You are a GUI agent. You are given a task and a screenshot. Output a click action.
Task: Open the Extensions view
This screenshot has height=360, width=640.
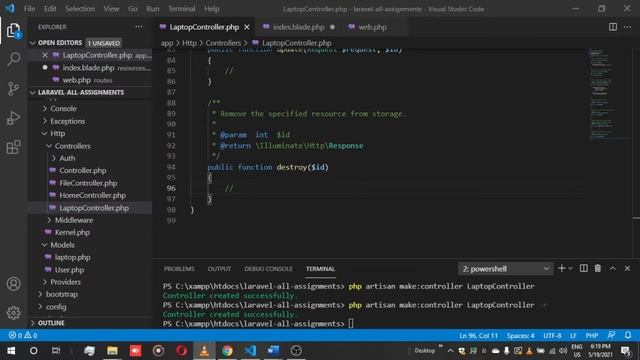13,147
